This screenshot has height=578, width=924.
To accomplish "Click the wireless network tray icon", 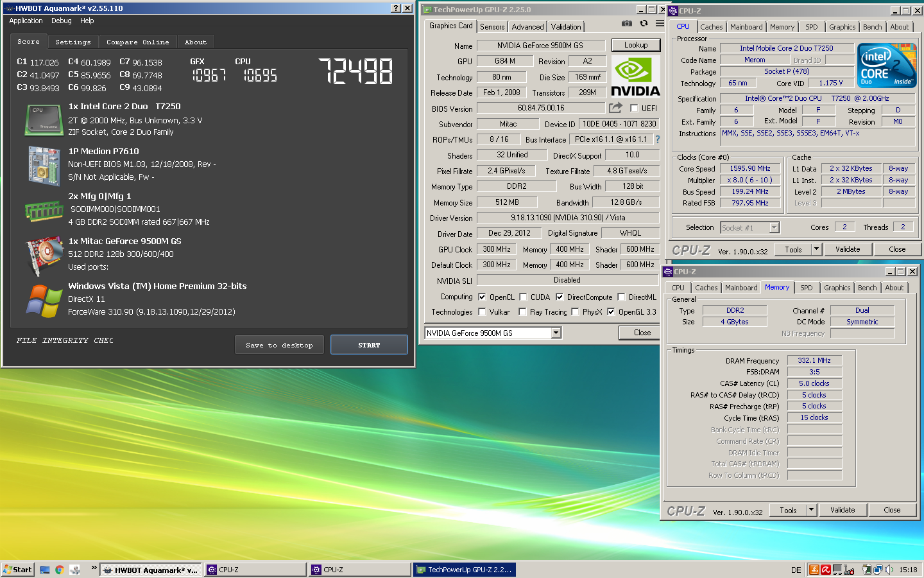I will [x=849, y=570].
